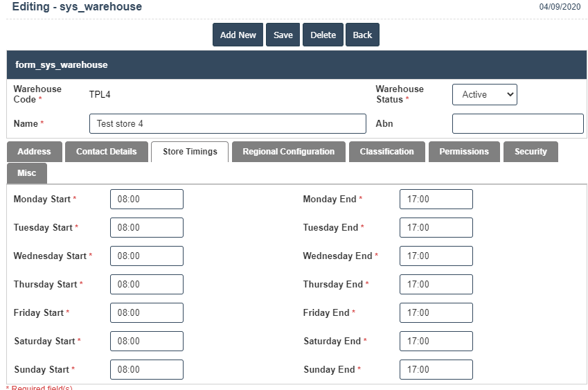The width and height of the screenshot is (588, 390).
Task: Open the Misc tab
Action: [x=27, y=173]
